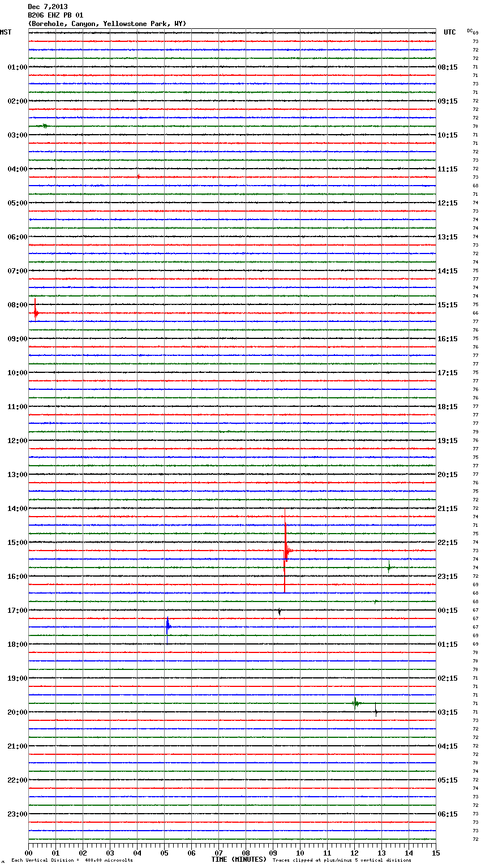Click the 14:00 MST time label

tap(18, 509)
